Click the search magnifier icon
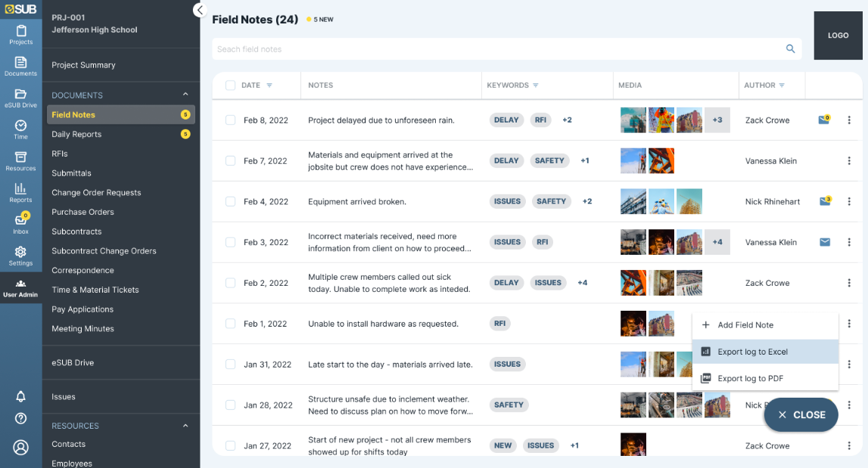Image resolution: width=868 pixels, height=468 pixels. point(791,49)
